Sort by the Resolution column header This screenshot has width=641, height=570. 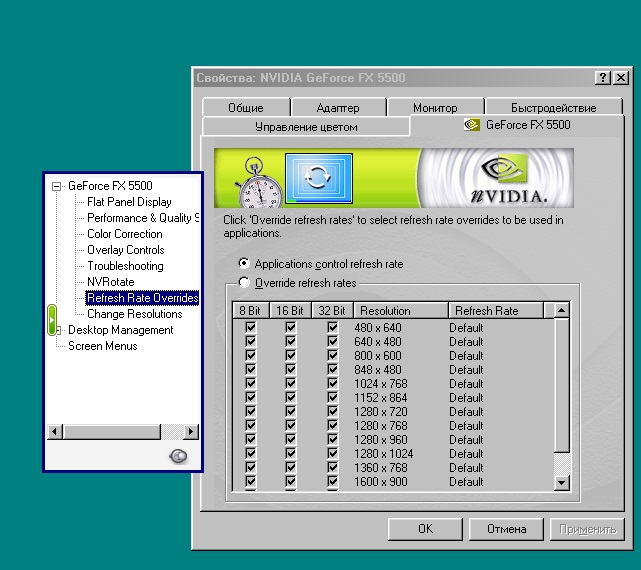401,310
